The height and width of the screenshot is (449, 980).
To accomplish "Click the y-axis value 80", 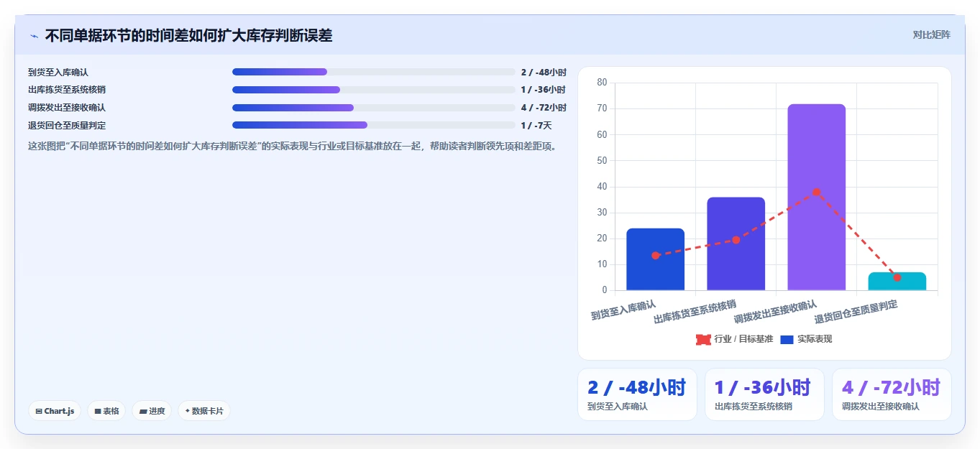I will coord(602,83).
